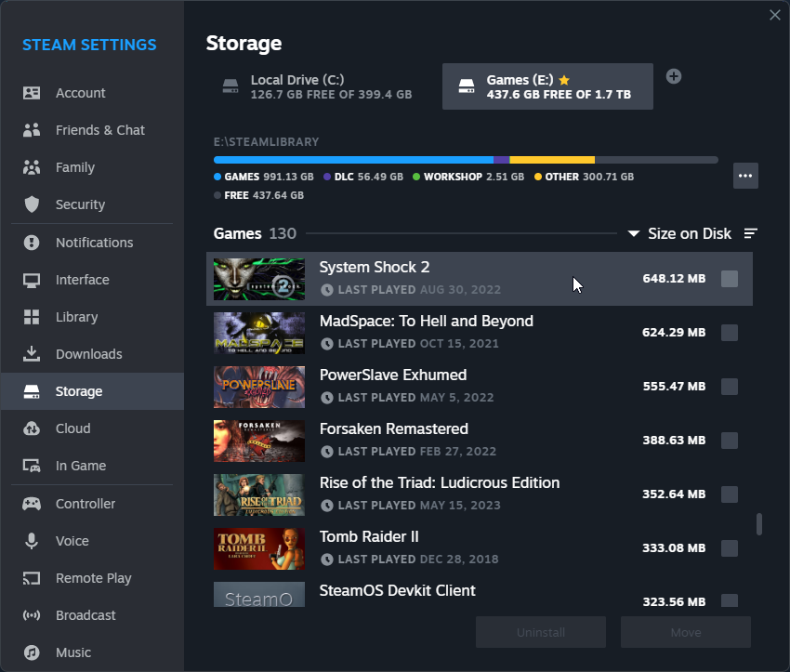The width and height of the screenshot is (790, 672).
Task: Switch to Local Drive (C:) tab
Action: pyautogui.click(x=319, y=86)
